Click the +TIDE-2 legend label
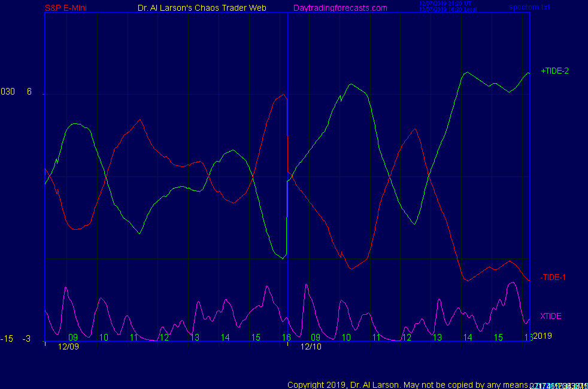 [554, 71]
